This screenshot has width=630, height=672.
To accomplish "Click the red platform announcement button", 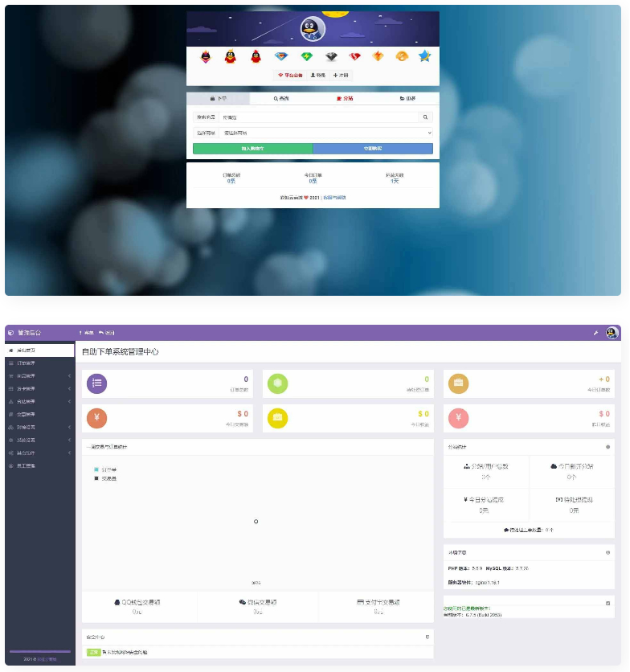I will click(290, 75).
